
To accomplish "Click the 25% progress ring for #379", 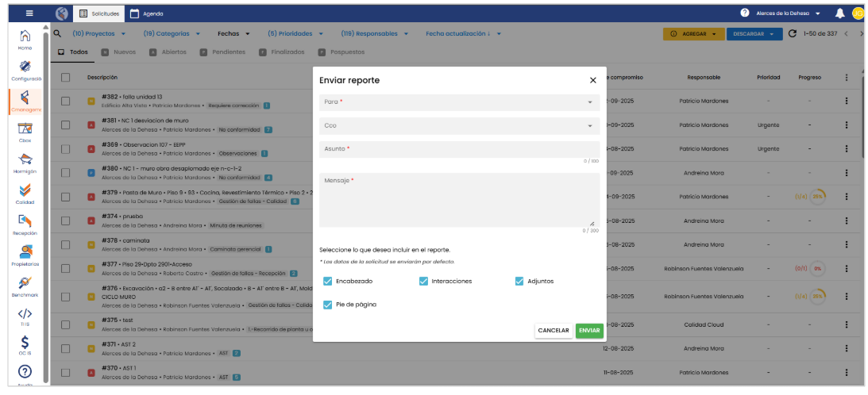I will click(x=817, y=197).
